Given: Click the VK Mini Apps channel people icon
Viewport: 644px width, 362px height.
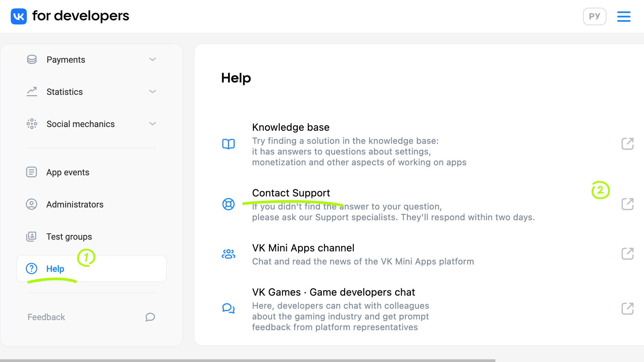Looking at the screenshot, I should point(228,254).
